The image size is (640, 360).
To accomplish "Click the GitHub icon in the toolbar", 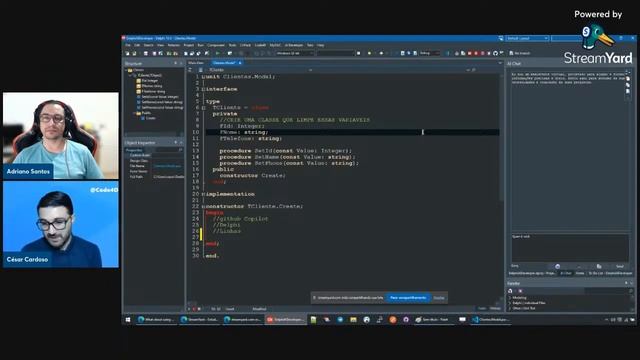I will pos(495,53).
